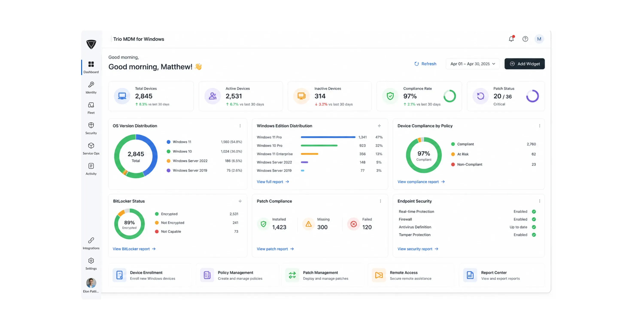Open Device Compliance by Policy options menu
644x330 pixels.
[x=539, y=126]
